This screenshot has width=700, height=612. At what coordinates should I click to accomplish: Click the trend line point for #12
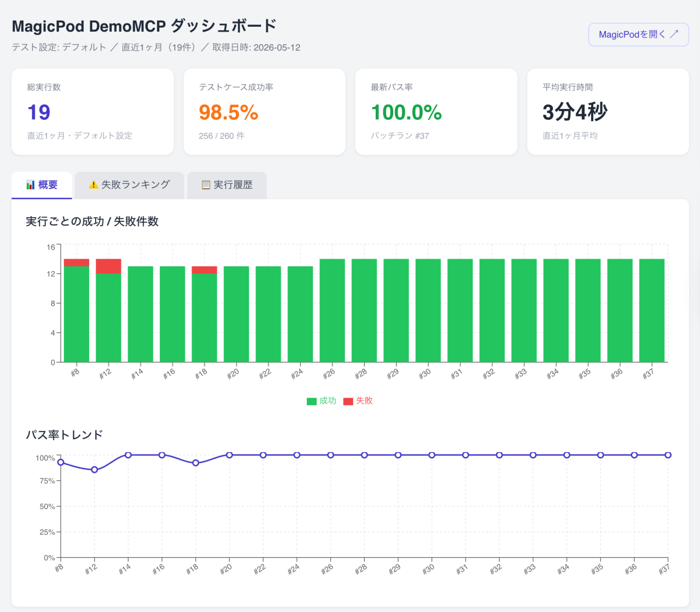coord(95,470)
